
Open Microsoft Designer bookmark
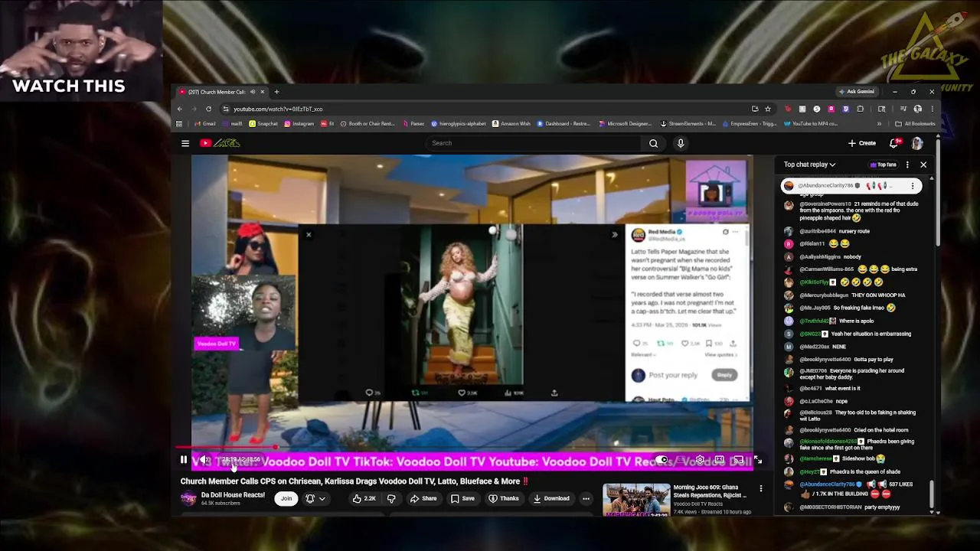[x=626, y=124]
